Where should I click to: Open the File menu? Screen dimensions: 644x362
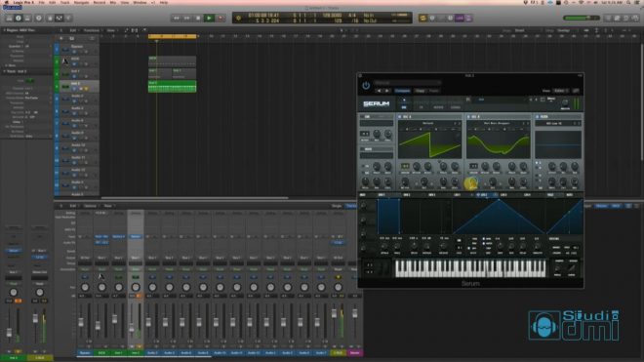tap(42, 3)
